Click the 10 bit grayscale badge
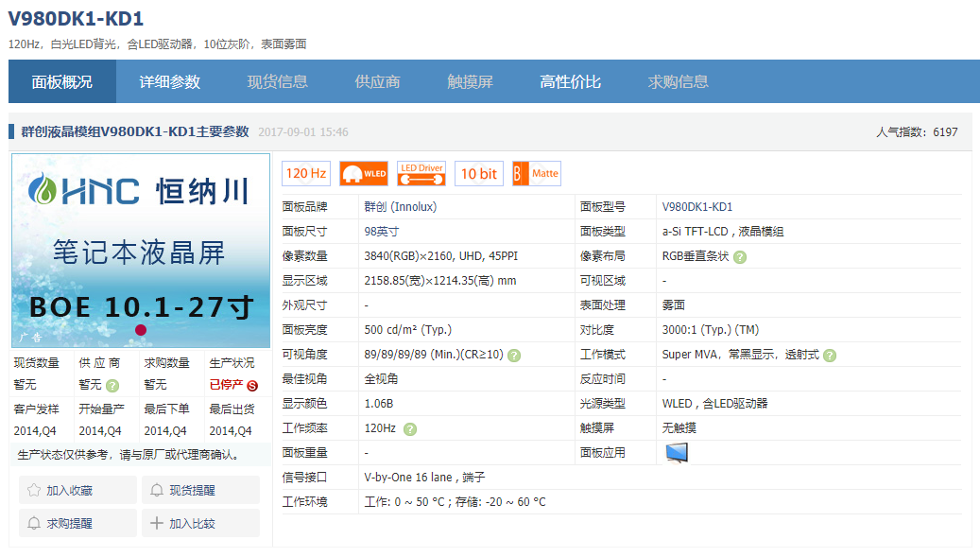Viewport: 980px width, 557px height. (x=478, y=173)
